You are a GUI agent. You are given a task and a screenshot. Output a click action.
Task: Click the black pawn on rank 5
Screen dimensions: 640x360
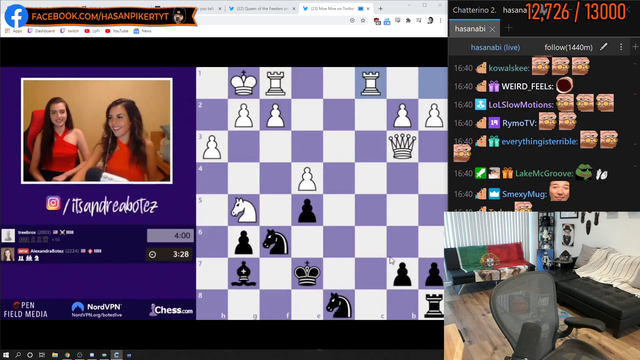(x=307, y=211)
